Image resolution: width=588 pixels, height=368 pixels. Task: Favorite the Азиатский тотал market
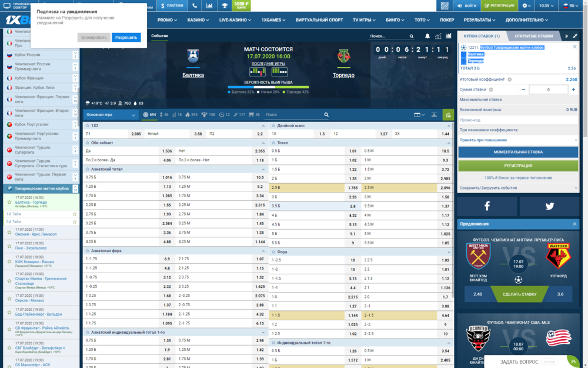click(88, 170)
